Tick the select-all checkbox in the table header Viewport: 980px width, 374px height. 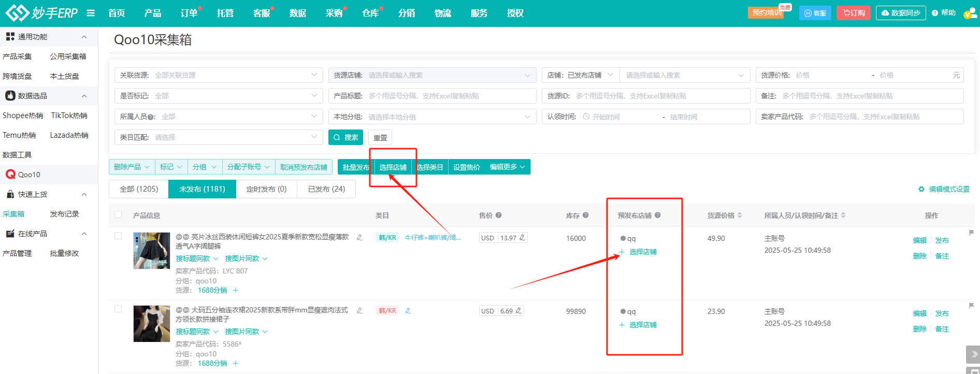tap(118, 214)
